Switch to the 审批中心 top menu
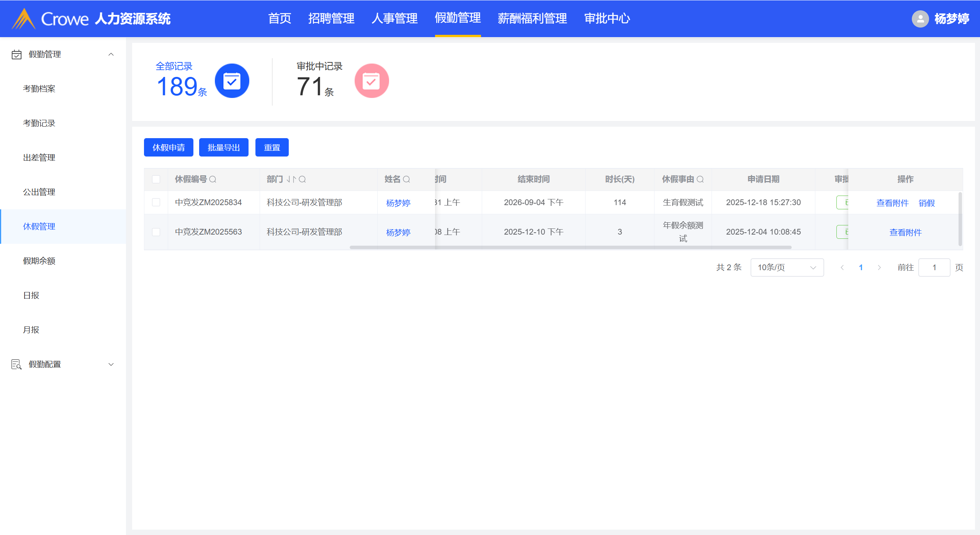This screenshot has height=535, width=980. tap(607, 18)
